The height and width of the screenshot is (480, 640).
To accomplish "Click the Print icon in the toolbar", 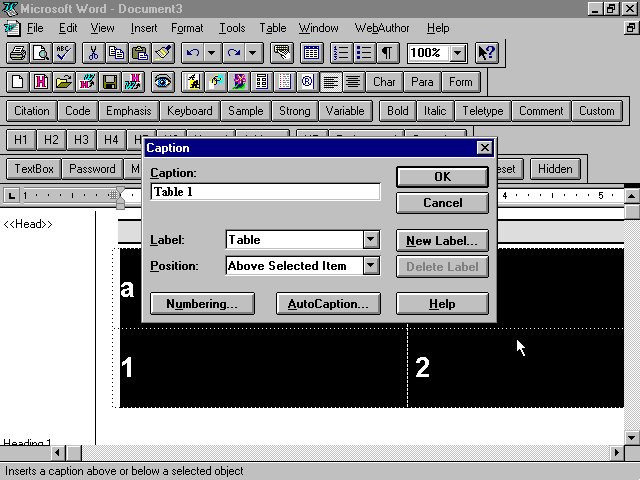I will pos(18,53).
